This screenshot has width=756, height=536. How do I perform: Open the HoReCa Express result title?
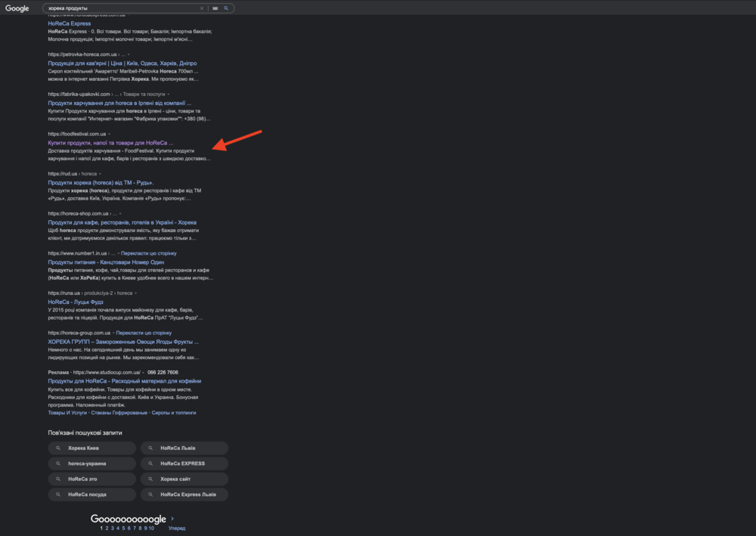click(x=69, y=23)
